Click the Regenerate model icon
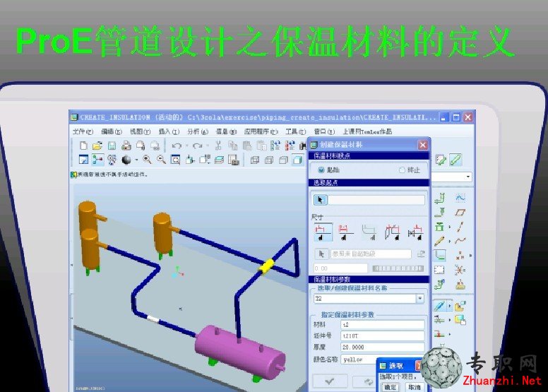The image size is (548, 392). [275, 145]
